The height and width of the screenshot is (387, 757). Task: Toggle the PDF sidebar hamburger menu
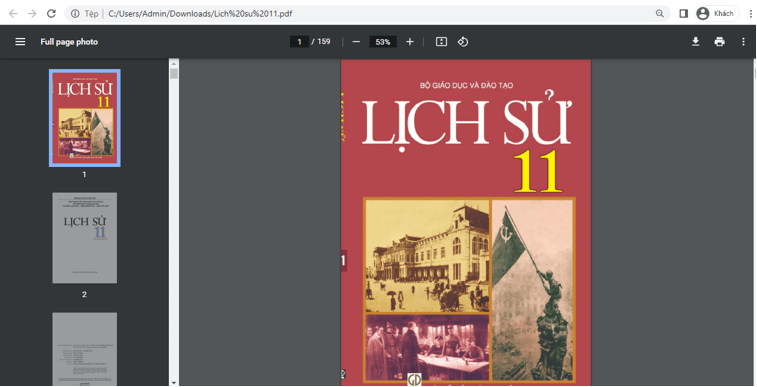point(20,42)
